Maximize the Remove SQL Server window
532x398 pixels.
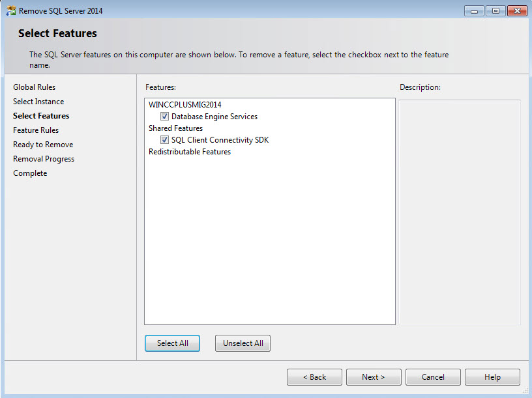(495, 11)
